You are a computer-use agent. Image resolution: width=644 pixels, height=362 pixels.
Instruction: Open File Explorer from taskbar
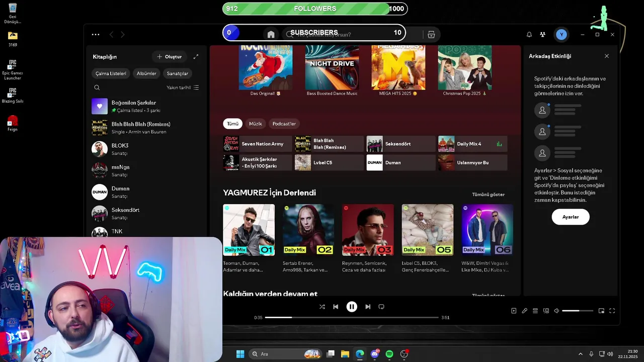pyautogui.click(x=345, y=354)
